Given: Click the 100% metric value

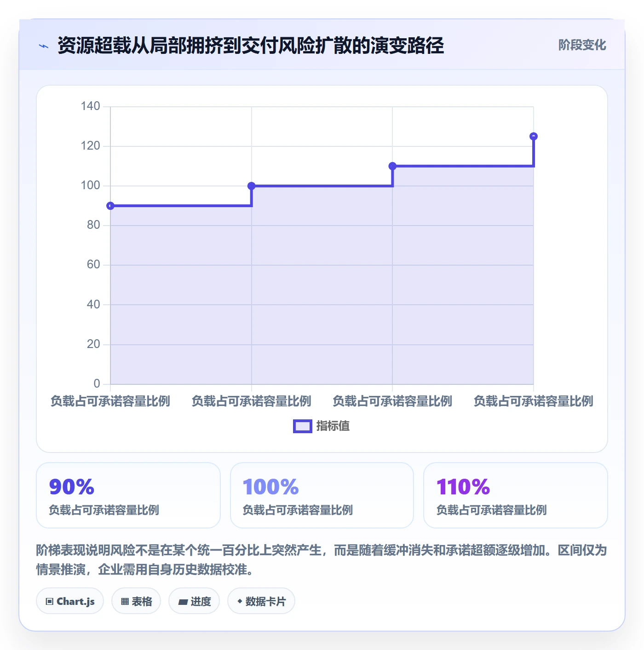Looking at the screenshot, I should pyautogui.click(x=270, y=487).
